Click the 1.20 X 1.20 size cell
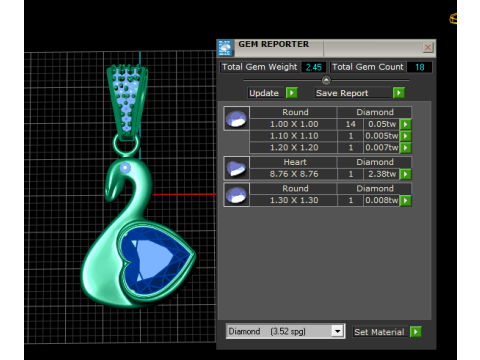This screenshot has width=480, height=360. pos(294,148)
